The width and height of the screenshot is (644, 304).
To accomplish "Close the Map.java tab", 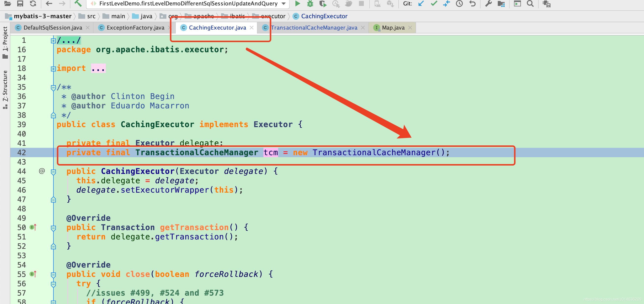I will 410,28.
